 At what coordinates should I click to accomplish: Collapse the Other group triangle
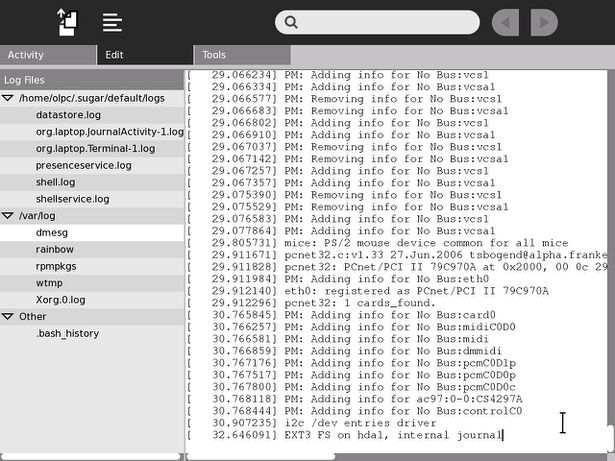8,316
